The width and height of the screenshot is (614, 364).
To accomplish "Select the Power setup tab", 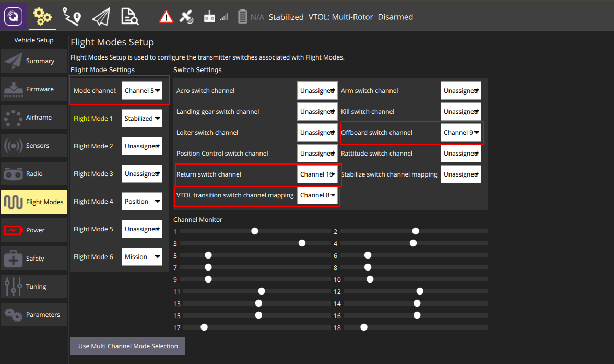I will (x=34, y=230).
